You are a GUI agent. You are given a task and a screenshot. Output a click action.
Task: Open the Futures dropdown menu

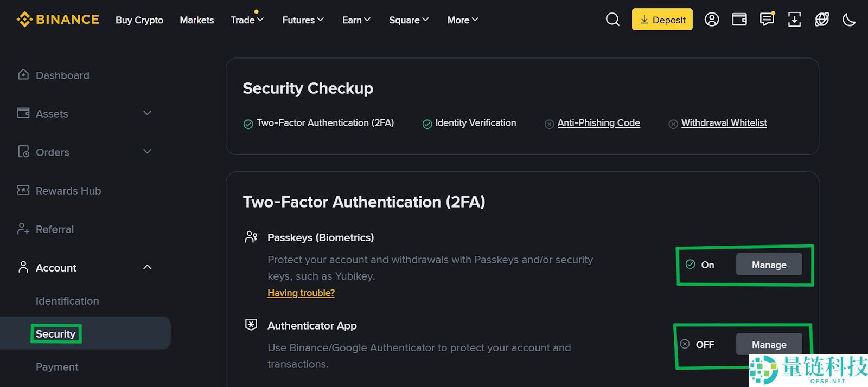(302, 20)
